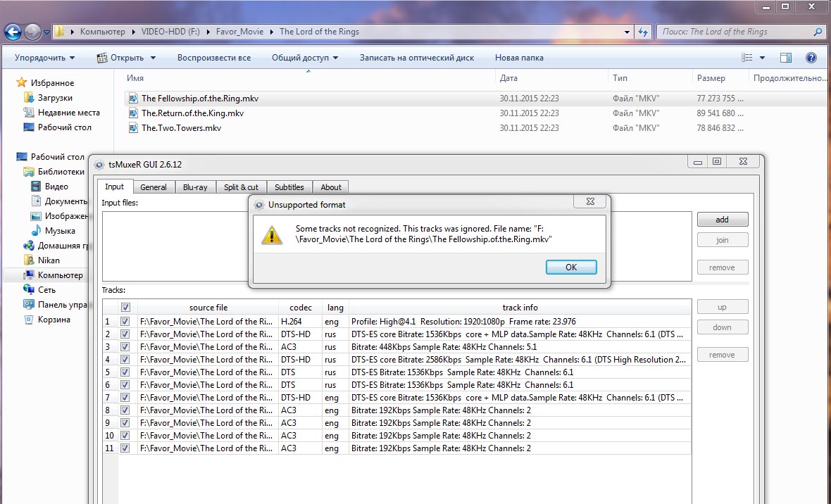This screenshot has width=831, height=504.
Task: Click the Размер column header
Action: coord(711,78)
